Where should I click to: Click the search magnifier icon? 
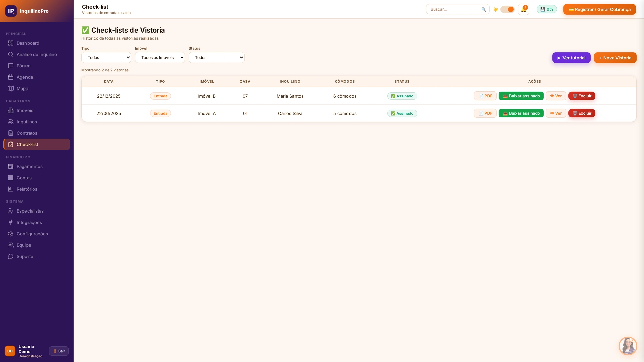(484, 9)
